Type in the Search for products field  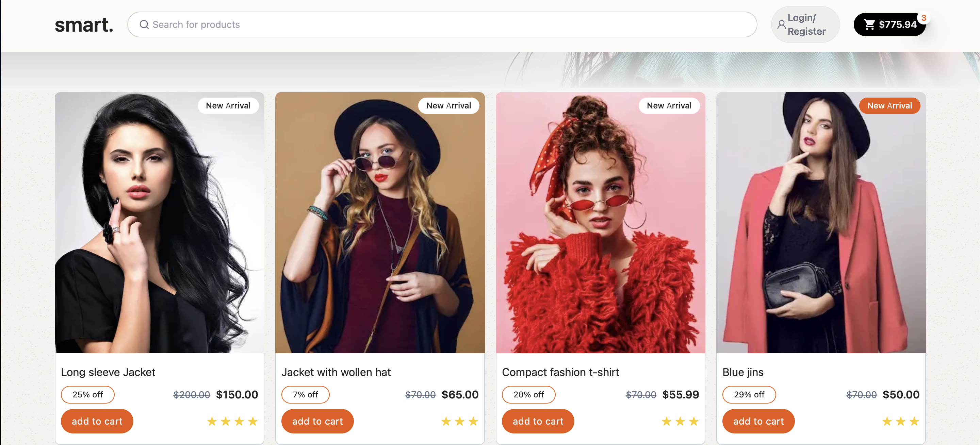[441, 25]
